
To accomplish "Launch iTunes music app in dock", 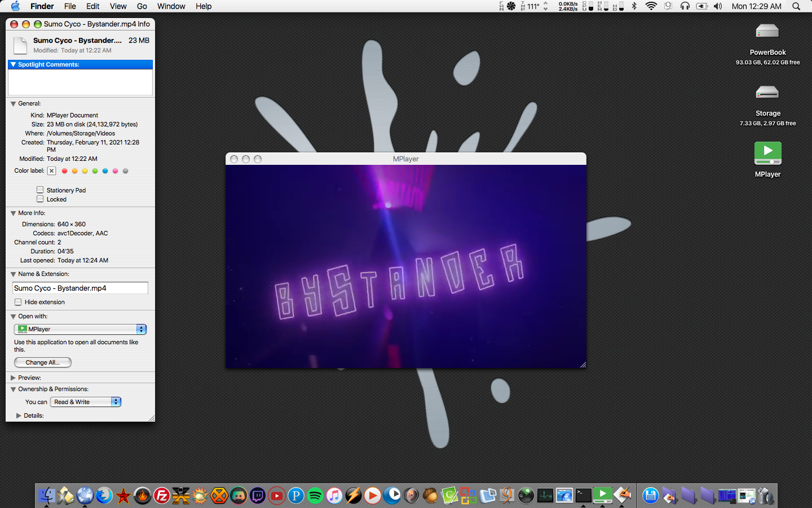I will (x=334, y=496).
